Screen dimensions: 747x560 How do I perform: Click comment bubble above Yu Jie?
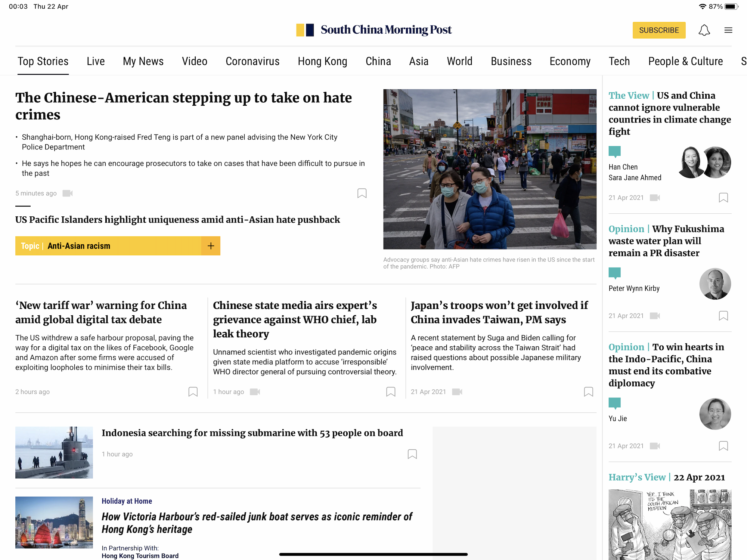click(x=615, y=403)
